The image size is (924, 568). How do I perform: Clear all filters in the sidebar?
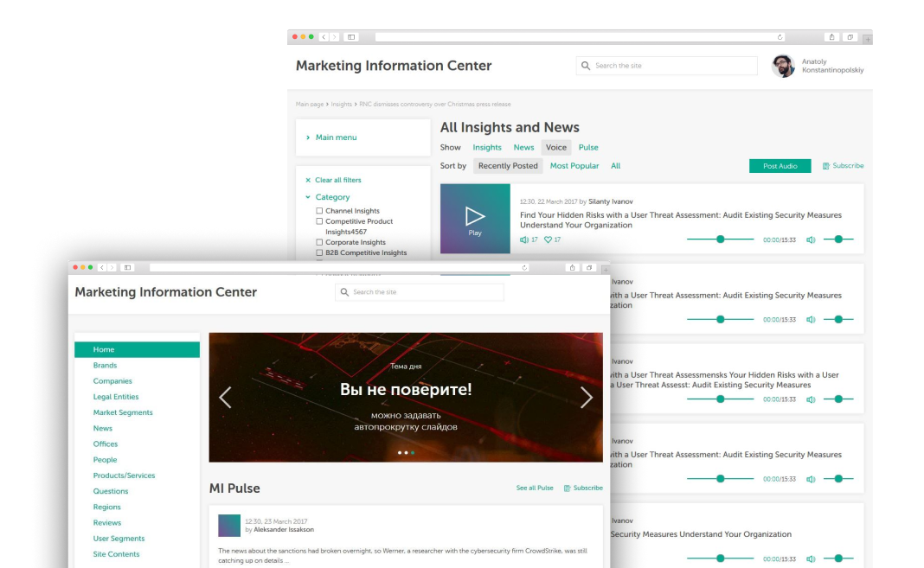tap(337, 180)
